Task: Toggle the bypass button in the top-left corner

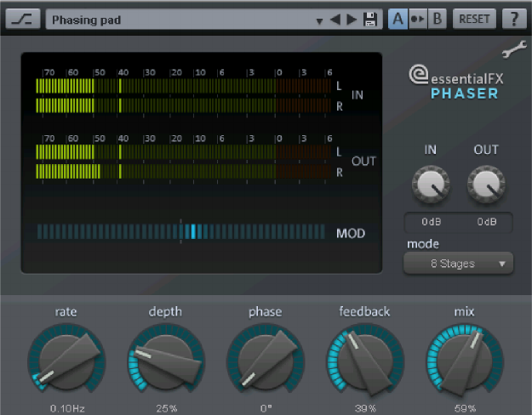Action: [x=23, y=19]
